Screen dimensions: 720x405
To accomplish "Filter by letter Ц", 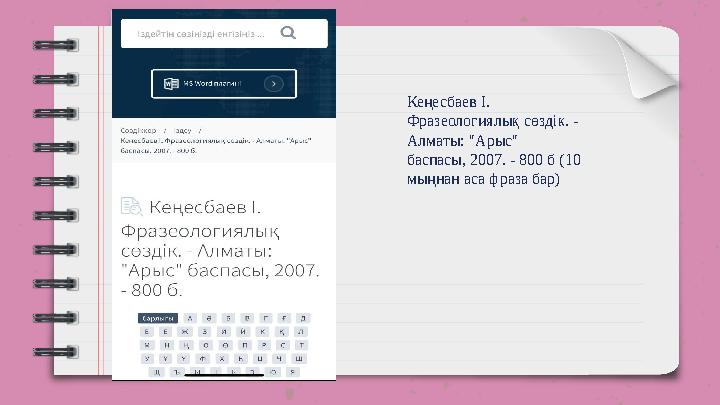I will pyautogui.click(x=260, y=359).
